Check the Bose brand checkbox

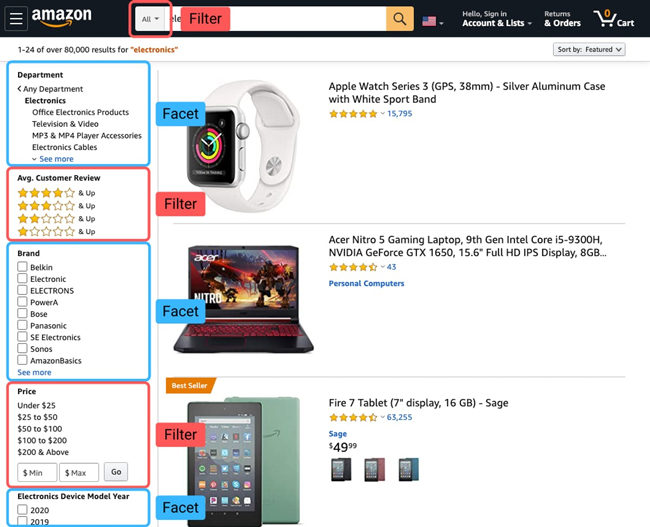[22, 313]
